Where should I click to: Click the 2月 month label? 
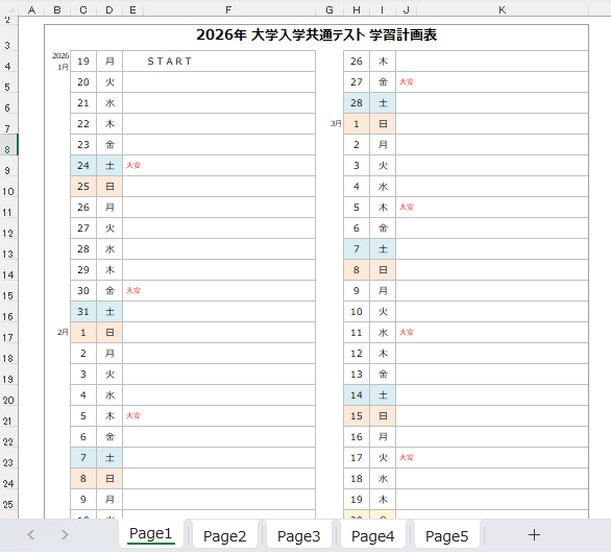pos(63,332)
